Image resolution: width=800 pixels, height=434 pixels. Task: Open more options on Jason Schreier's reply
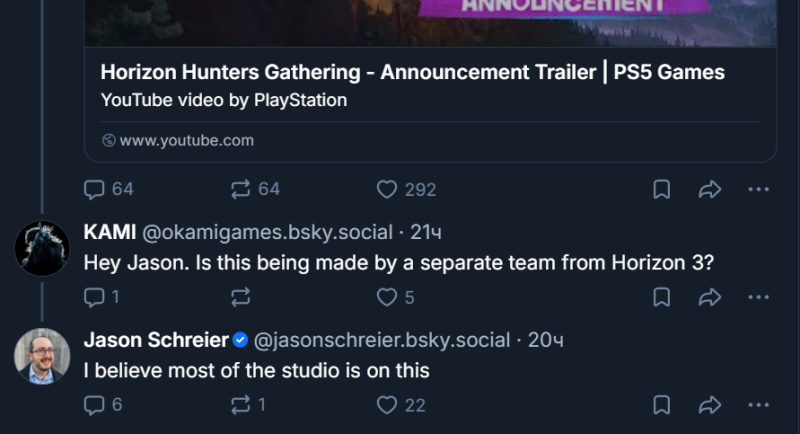(x=759, y=405)
